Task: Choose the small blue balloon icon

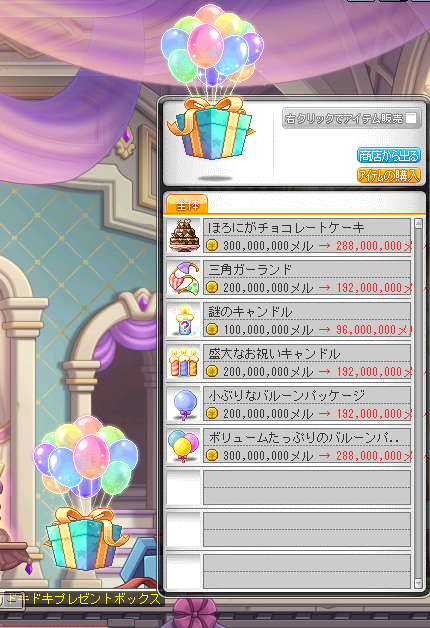Action: 185,405
